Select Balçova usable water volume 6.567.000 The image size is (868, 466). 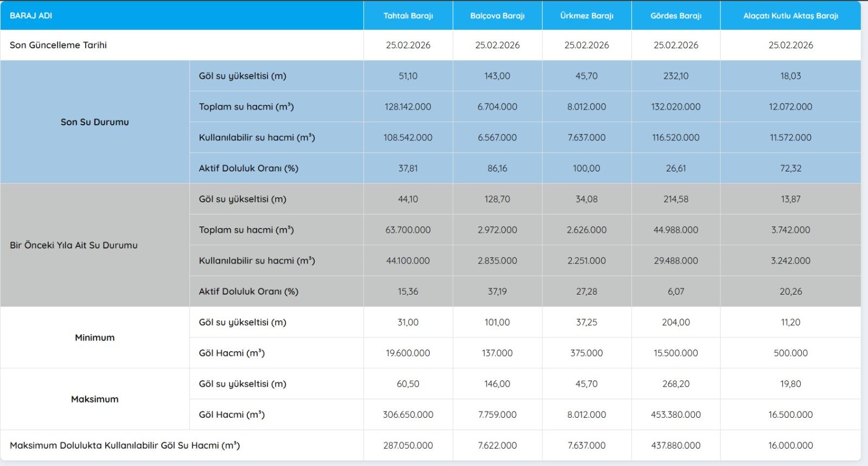(497, 138)
